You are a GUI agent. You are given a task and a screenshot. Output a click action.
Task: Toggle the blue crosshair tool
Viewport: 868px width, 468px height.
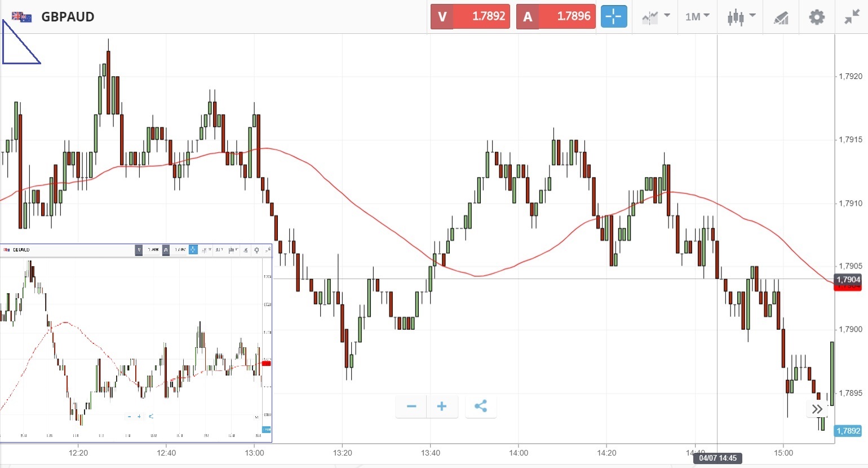[613, 17]
